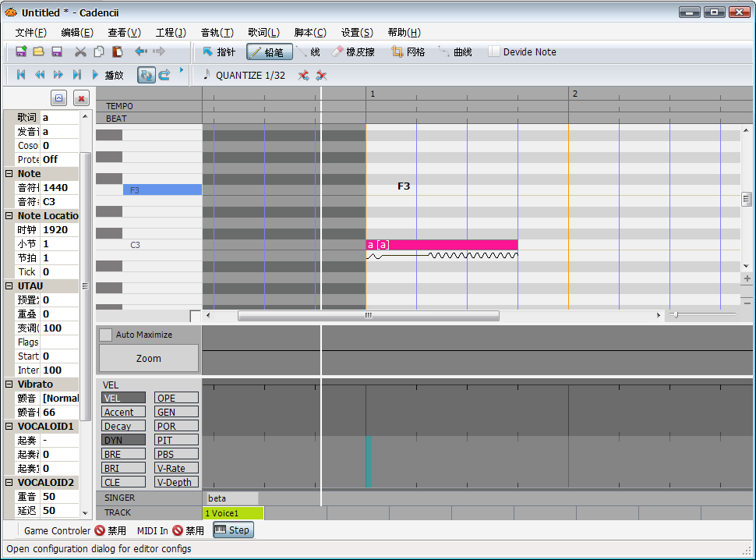Click the cut scissors icon

80,51
